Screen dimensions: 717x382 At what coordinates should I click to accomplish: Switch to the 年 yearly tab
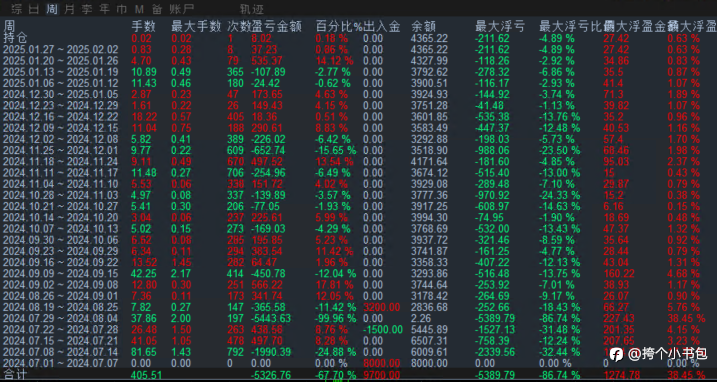tap(105, 9)
